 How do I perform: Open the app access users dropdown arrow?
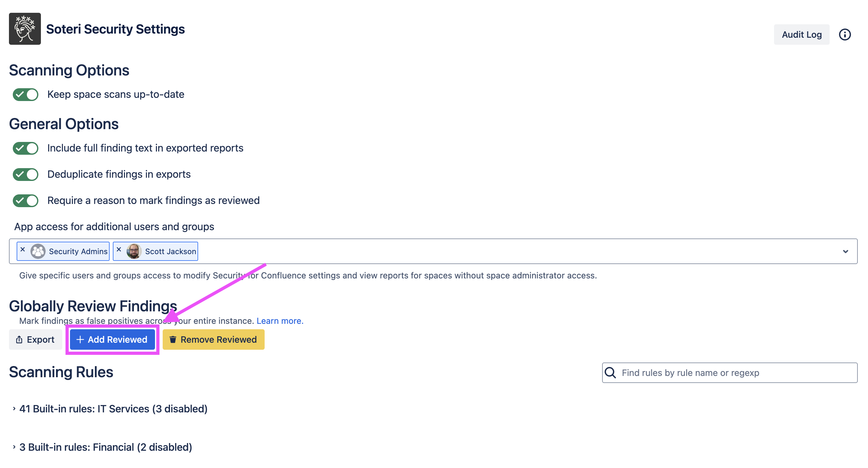coord(845,252)
